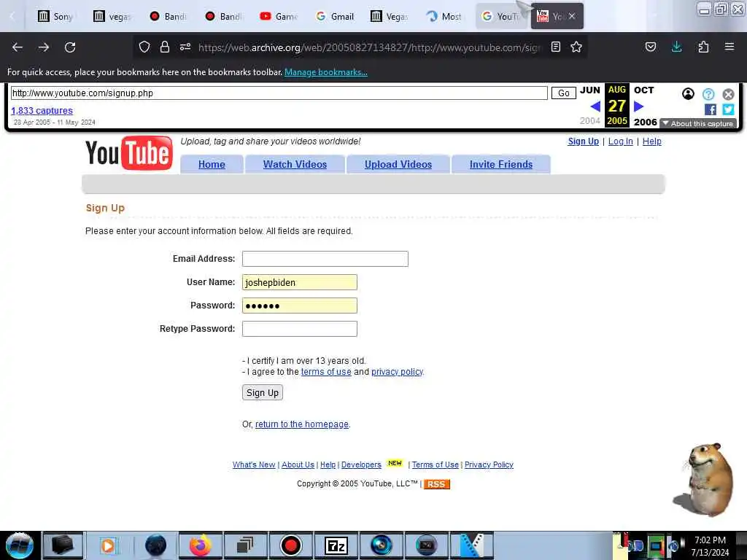The width and height of the screenshot is (747, 560).
Task: Click the YouTube logo
Action: click(x=128, y=153)
